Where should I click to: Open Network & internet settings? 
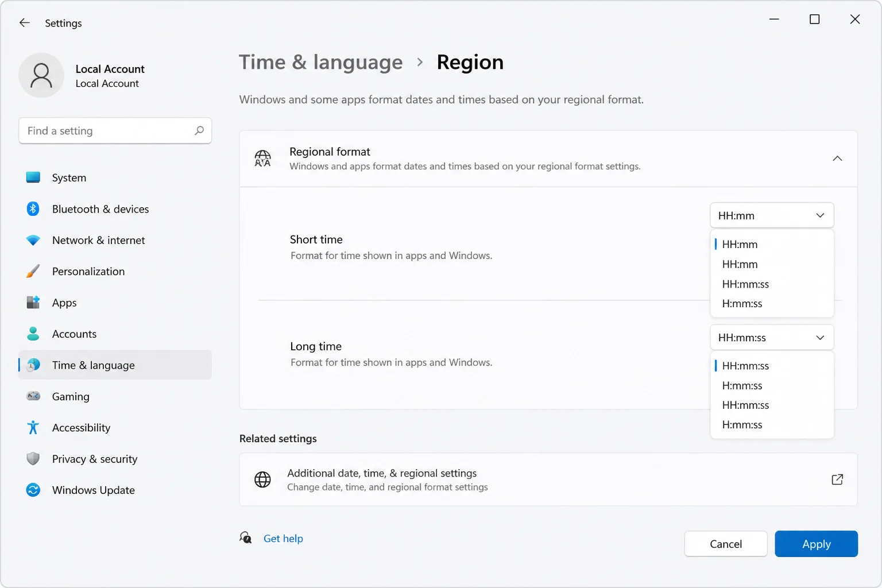pos(115,240)
